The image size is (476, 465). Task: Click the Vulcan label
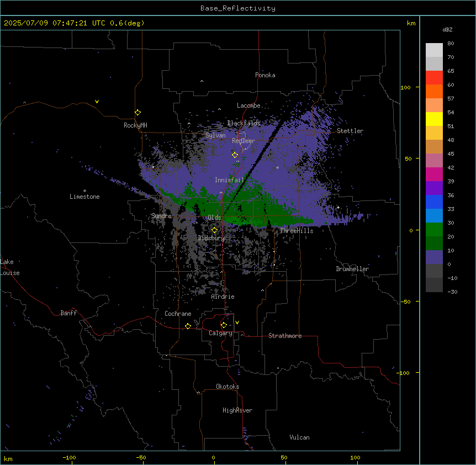click(x=300, y=437)
